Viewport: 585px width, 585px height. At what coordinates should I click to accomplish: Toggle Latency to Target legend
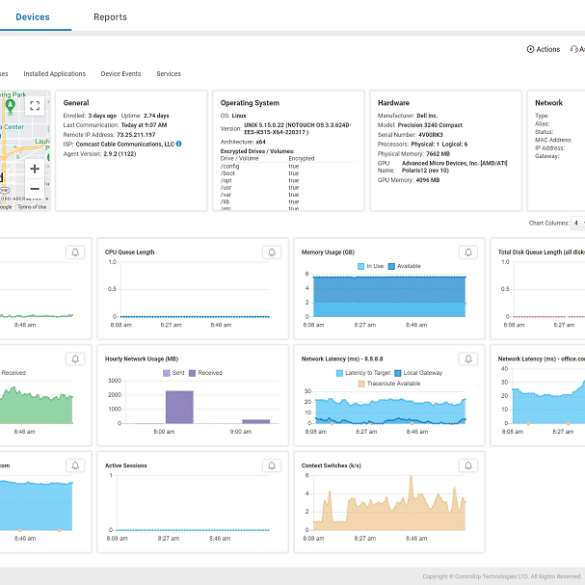pyautogui.click(x=363, y=373)
